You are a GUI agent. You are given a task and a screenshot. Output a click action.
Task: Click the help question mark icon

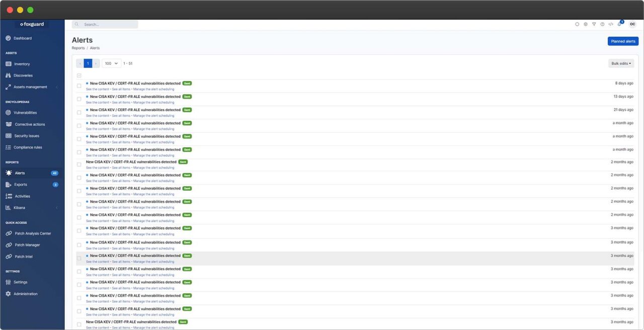coord(602,24)
